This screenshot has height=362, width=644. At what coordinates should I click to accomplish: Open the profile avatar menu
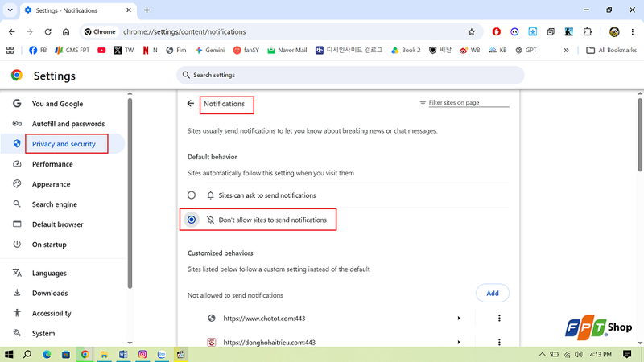(614, 31)
